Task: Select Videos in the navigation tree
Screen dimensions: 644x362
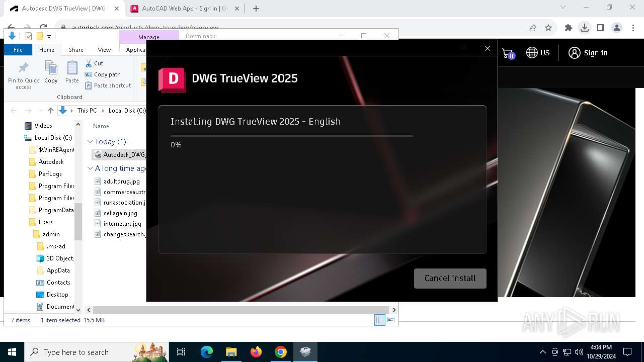Action: (x=43, y=126)
